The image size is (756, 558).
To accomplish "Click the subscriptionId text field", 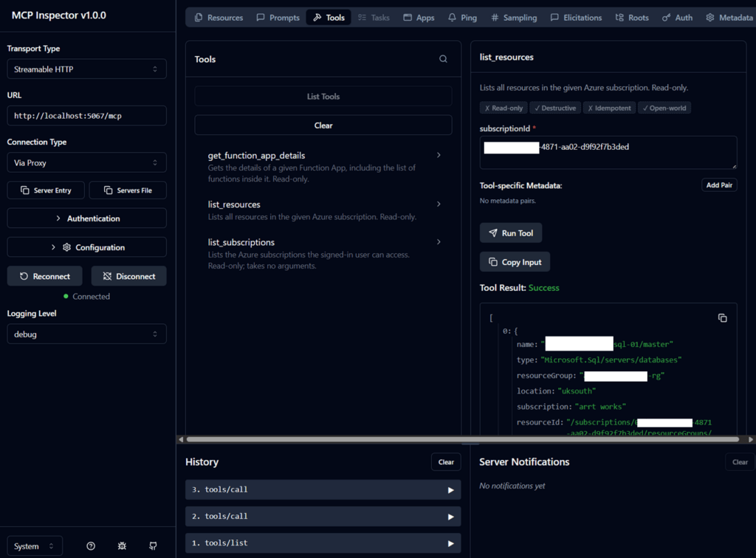I will (x=608, y=152).
